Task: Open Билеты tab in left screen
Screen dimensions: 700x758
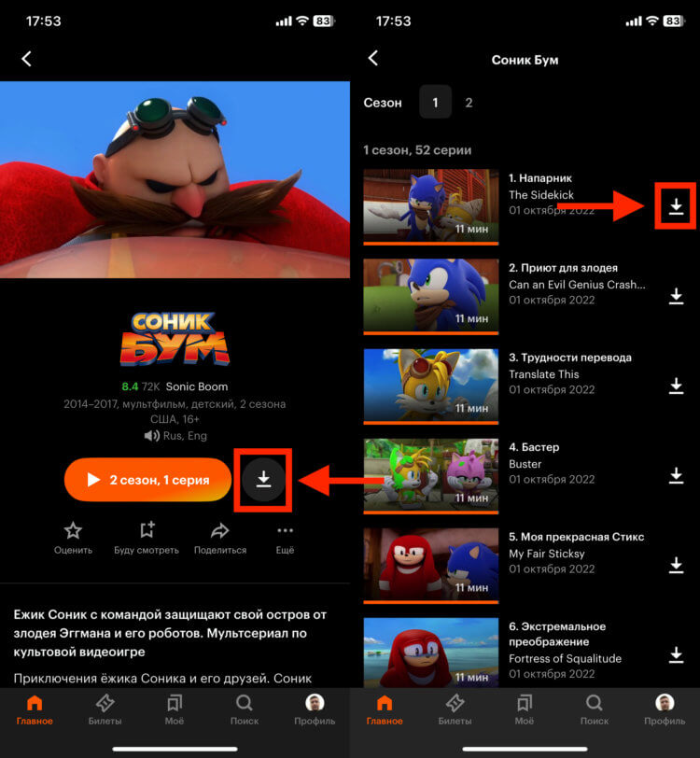Action: coord(105,709)
